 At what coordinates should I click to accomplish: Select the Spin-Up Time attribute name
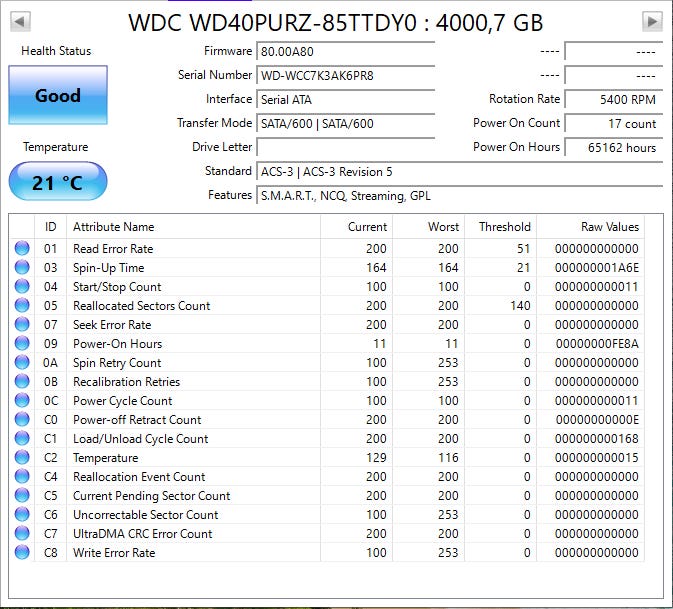coord(109,268)
